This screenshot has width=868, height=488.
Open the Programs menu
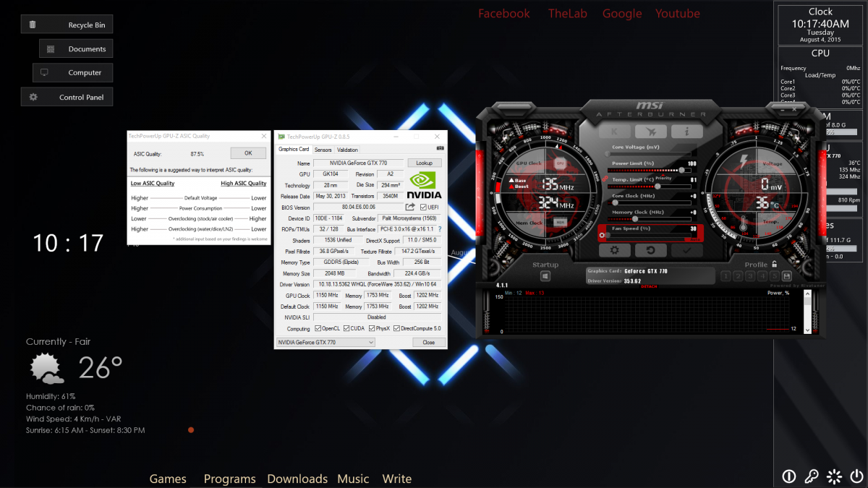click(230, 479)
